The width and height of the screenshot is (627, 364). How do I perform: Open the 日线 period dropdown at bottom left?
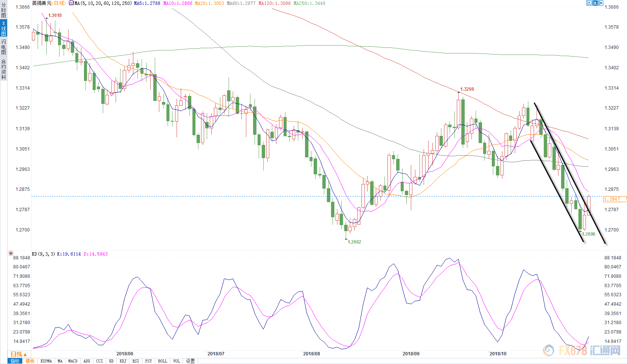pyautogui.click(x=19, y=354)
